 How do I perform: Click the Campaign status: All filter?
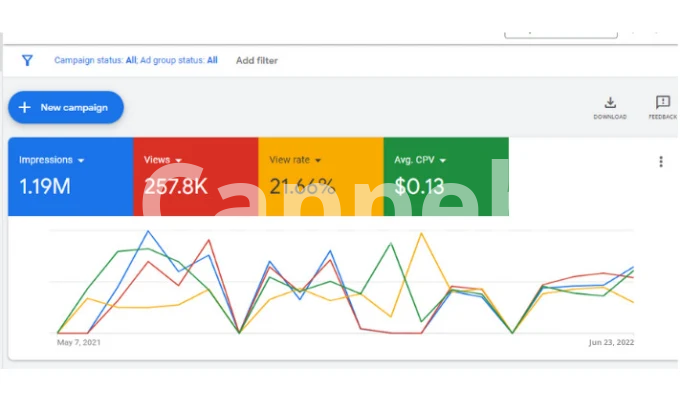(95, 60)
